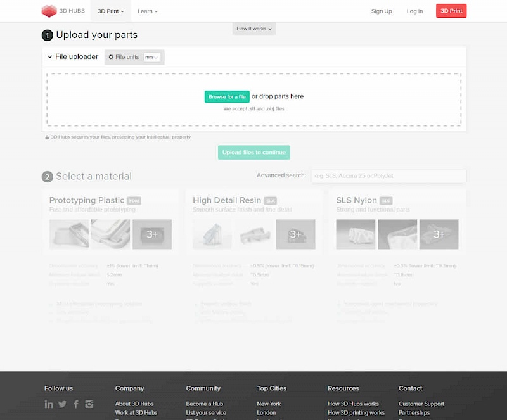The height and width of the screenshot is (420, 507).
Task: Open the Facebook footer icon
Action: click(76, 404)
